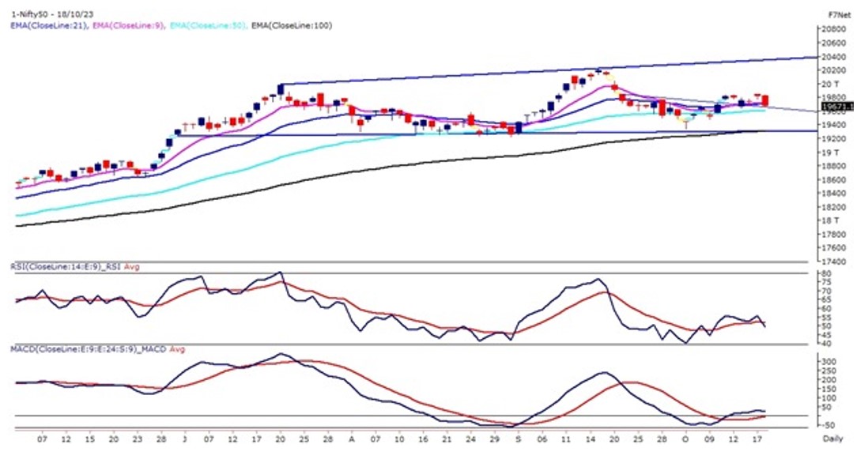This screenshot has width=868, height=459.
Task: Click the 18800 price axis label
Action: tap(835, 166)
